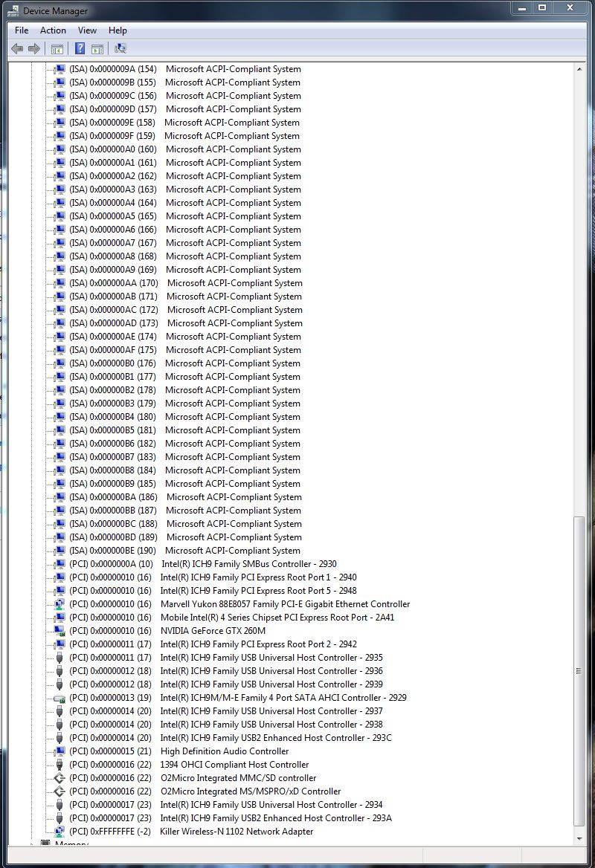
Task: Click the Forward arrow in the toolbar
Action: coord(34,49)
